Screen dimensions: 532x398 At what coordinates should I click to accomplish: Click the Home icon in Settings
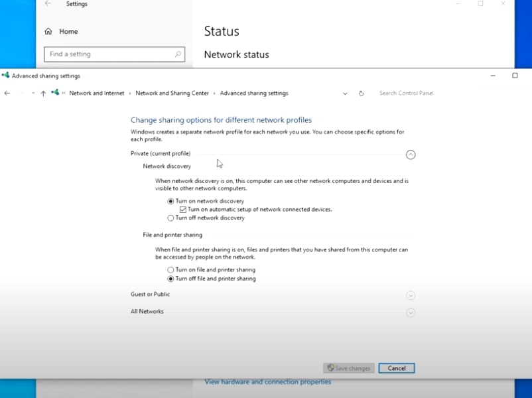click(48, 31)
